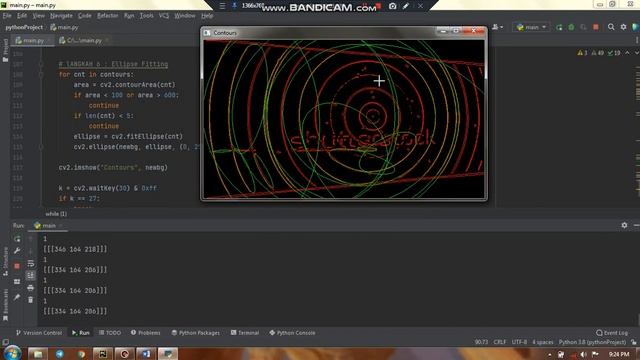Click Bandicam draw pencil icon

(406, 6)
